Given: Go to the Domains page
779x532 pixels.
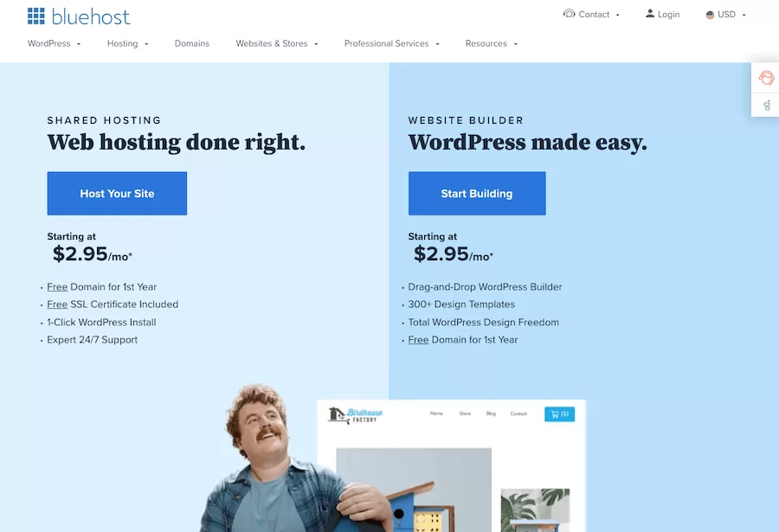Looking at the screenshot, I should [192, 44].
